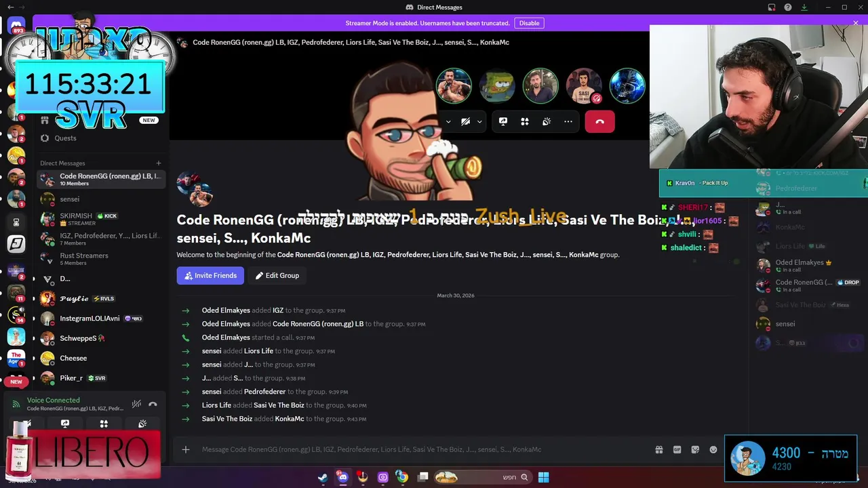Viewport: 868px width, 488px height.
Task: Click the Voice Connected status text
Action: pos(53,400)
